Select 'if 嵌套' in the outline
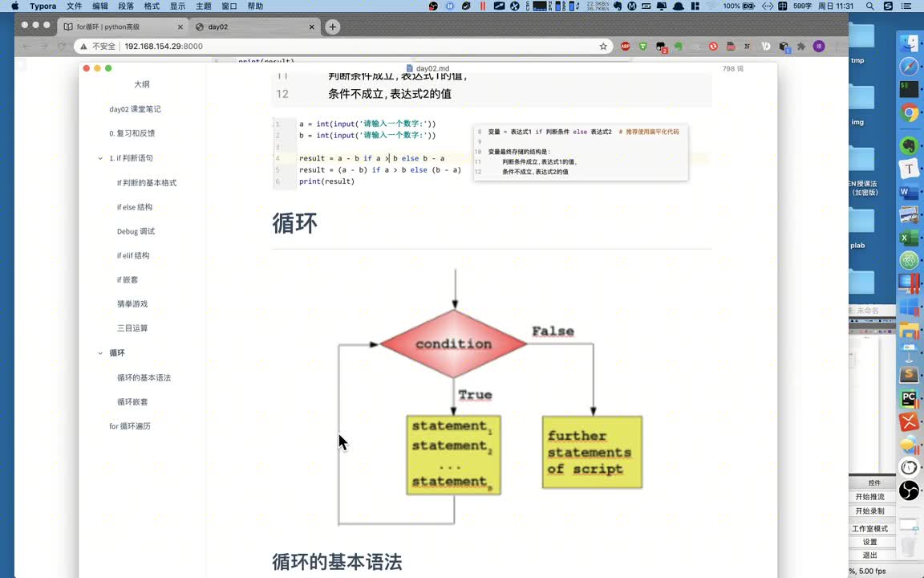Image resolution: width=924 pixels, height=578 pixels. [128, 279]
